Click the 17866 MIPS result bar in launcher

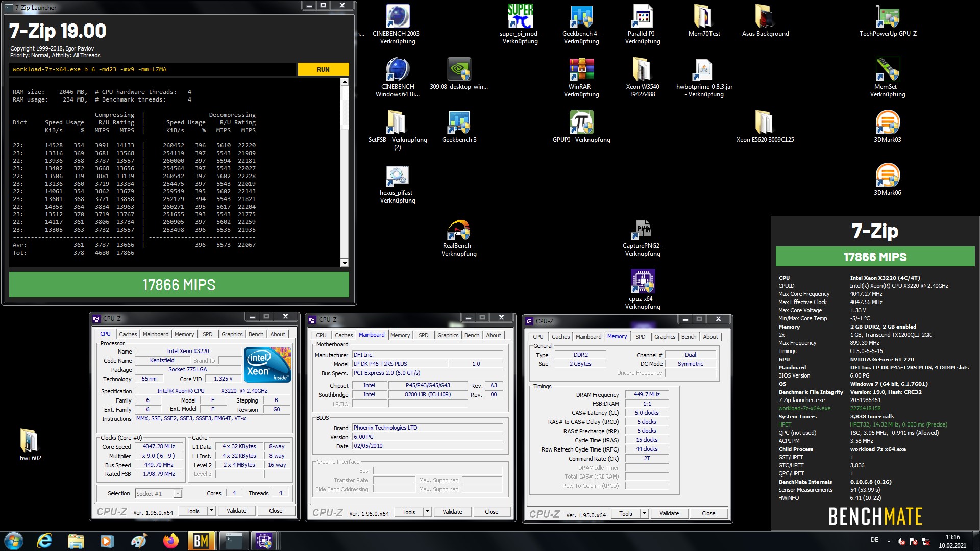click(179, 285)
